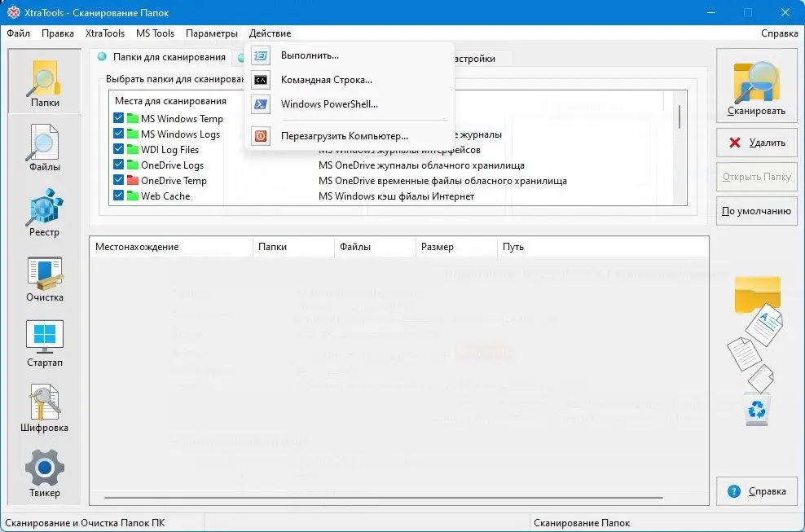Click MS OneDrive журналы облачного хранилища description
805x532 pixels.
421,165
